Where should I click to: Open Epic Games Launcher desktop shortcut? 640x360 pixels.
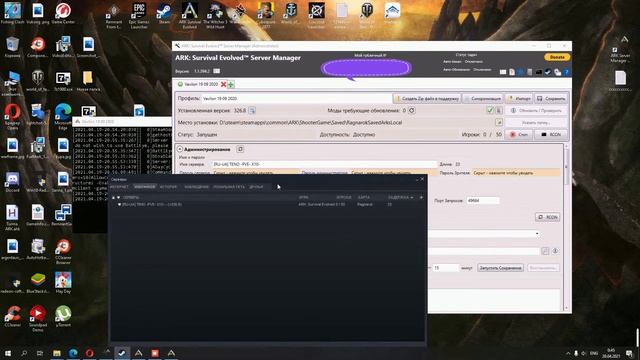tap(139, 16)
